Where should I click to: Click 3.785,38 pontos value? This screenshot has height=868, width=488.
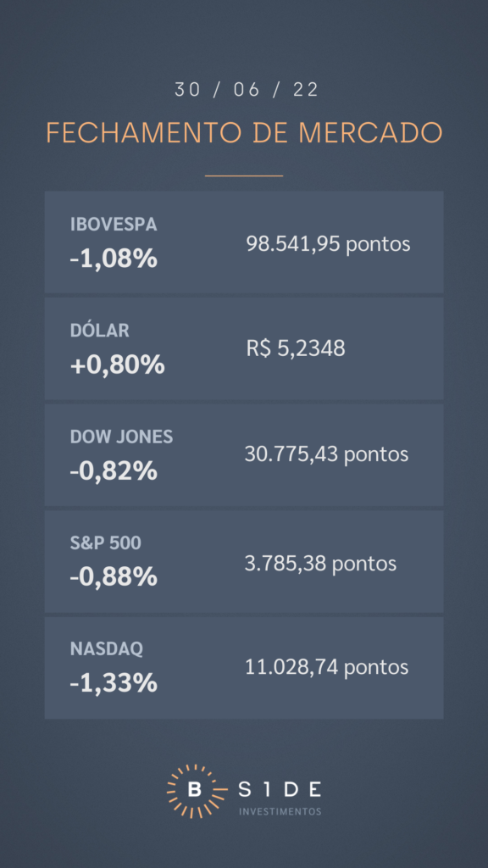320,564
